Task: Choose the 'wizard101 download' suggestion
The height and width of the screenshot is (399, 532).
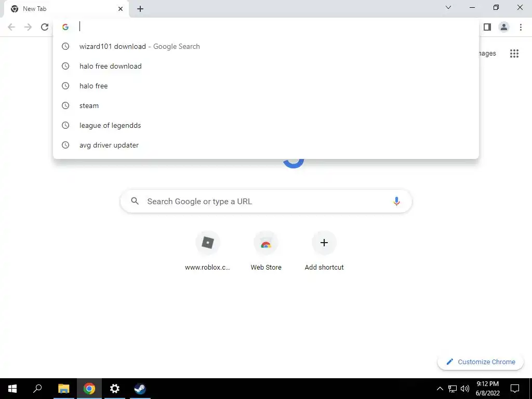Action: (266, 46)
